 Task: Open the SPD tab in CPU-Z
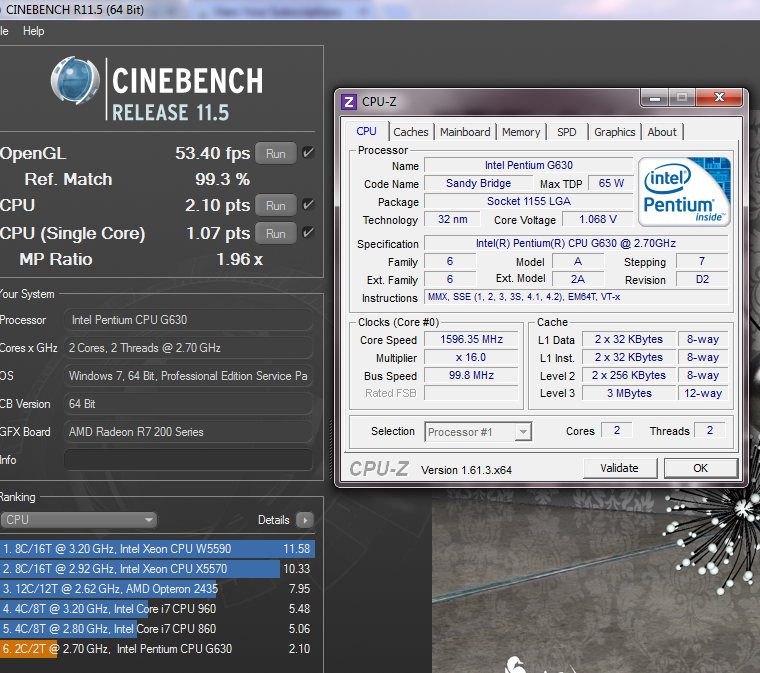click(567, 132)
